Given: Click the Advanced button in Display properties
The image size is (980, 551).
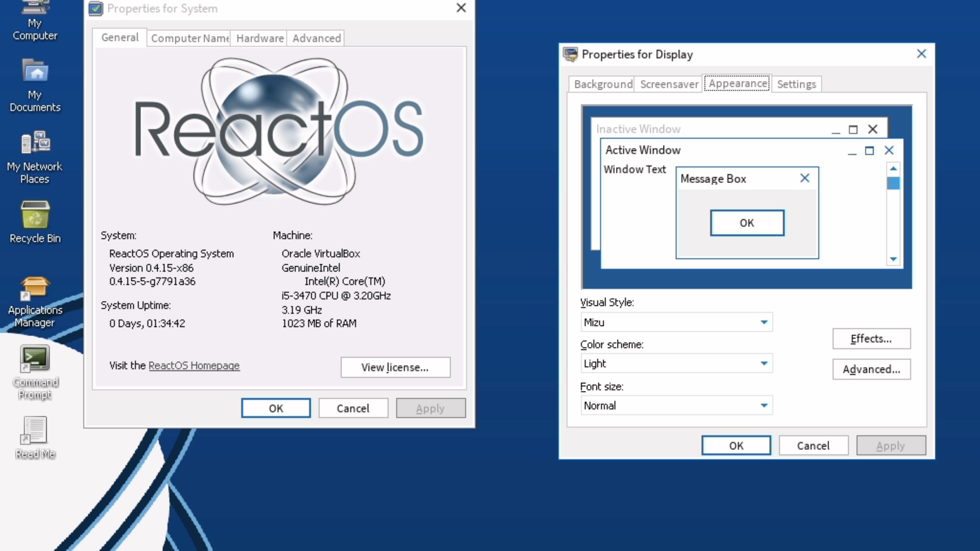Looking at the screenshot, I should coord(871,369).
